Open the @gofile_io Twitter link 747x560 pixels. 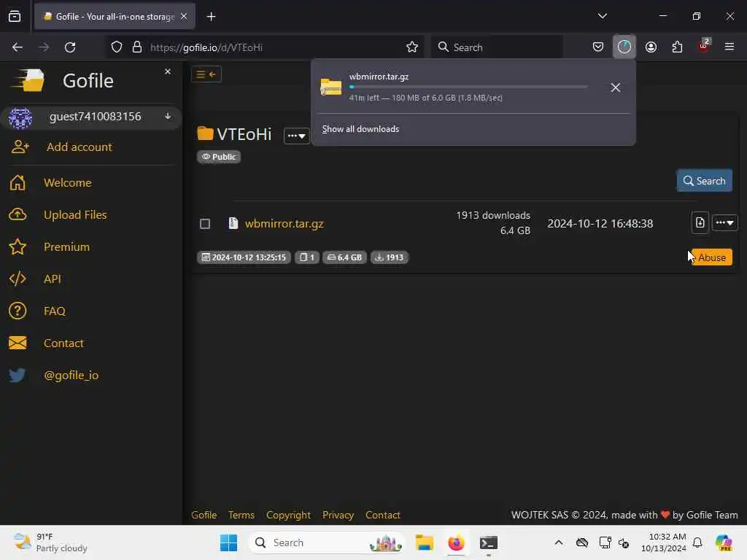pos(71,376)
